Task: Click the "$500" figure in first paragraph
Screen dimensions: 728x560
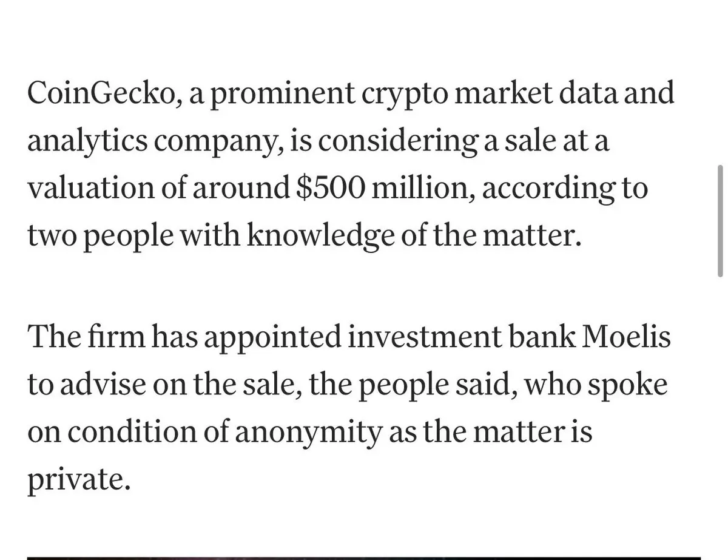Action: point(330,189)
